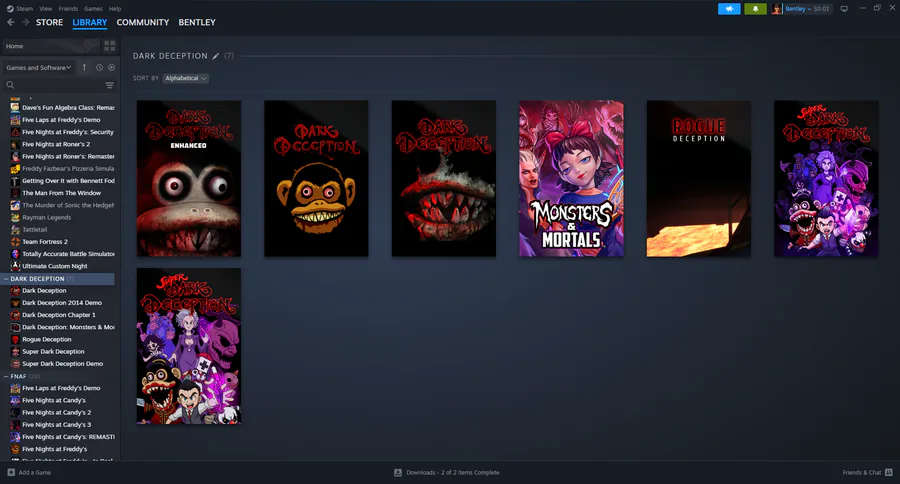Collapse the FNAF sidebar collection
This screenshot has height=484, width=900.
(x=6, y=377)
